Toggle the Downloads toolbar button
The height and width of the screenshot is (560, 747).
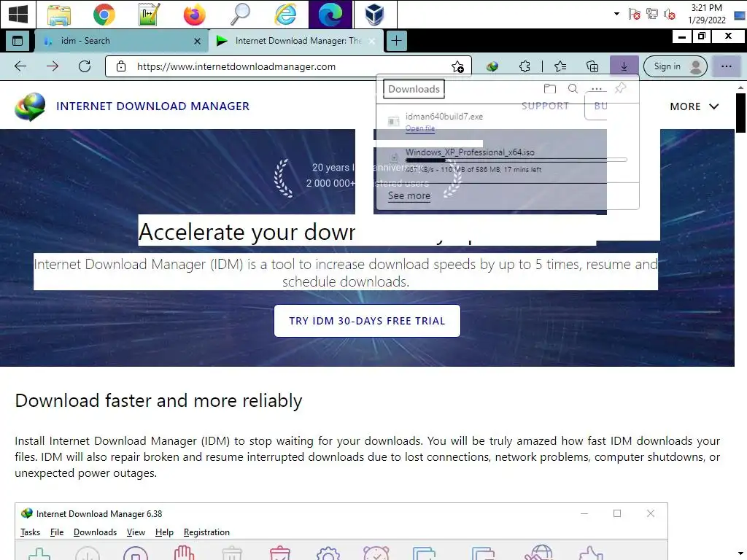[624, 66]
